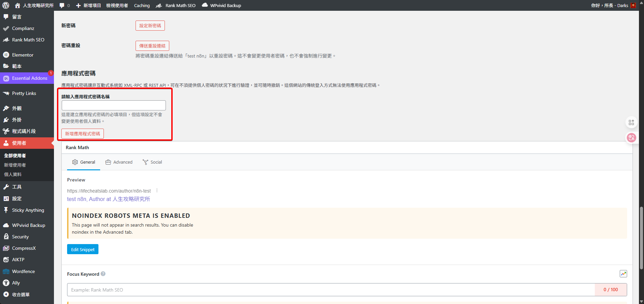Click the send password reset link button

point(152,46)
